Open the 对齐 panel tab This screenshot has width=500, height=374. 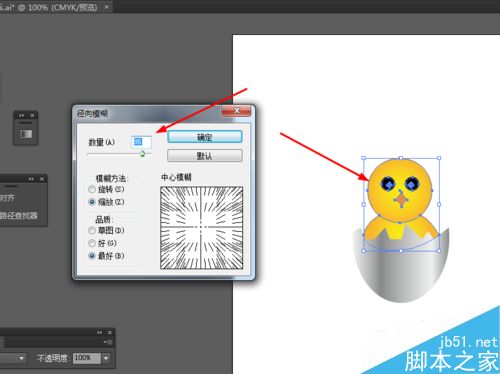pos(7,198)
